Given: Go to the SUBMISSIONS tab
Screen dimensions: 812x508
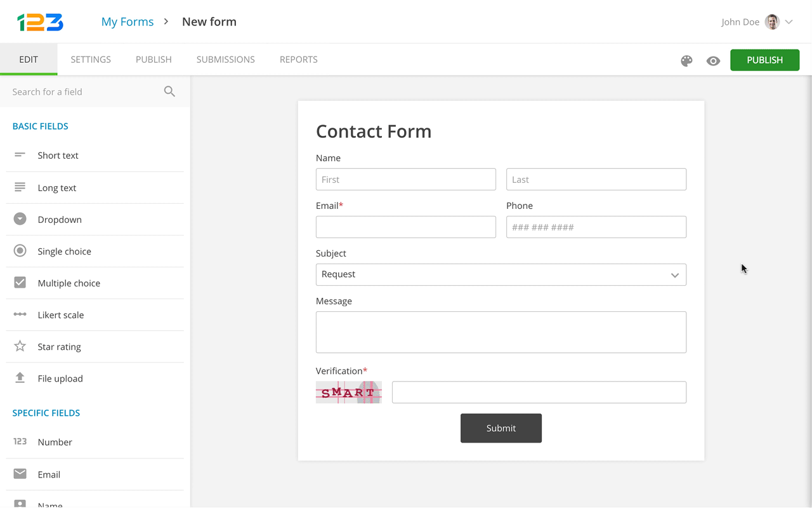Looking at the screenshot, I should click(x=225, y=60).
